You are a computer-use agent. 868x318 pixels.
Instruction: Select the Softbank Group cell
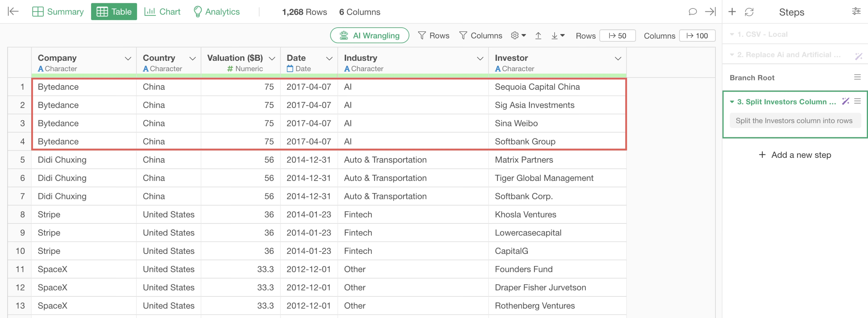click(x=557, y=141)
